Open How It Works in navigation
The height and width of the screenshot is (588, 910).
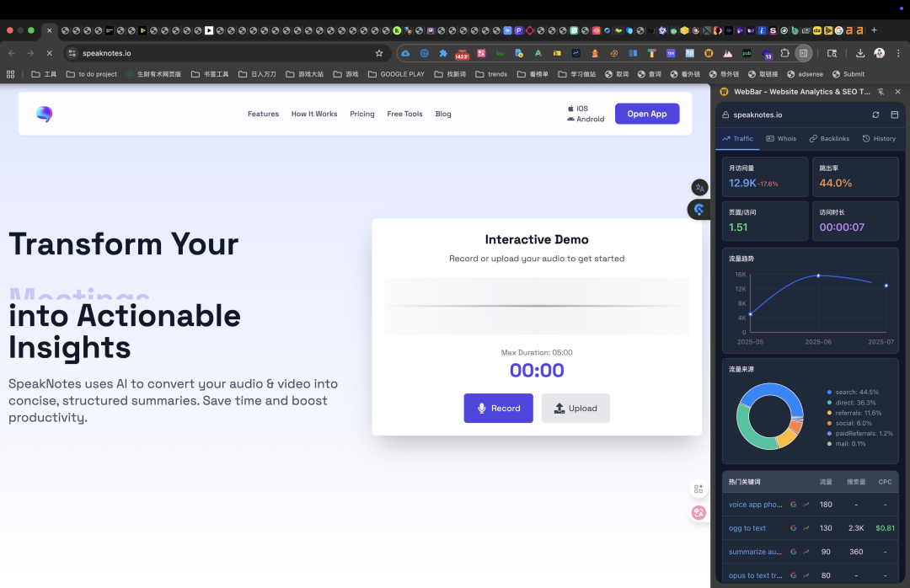314,114
